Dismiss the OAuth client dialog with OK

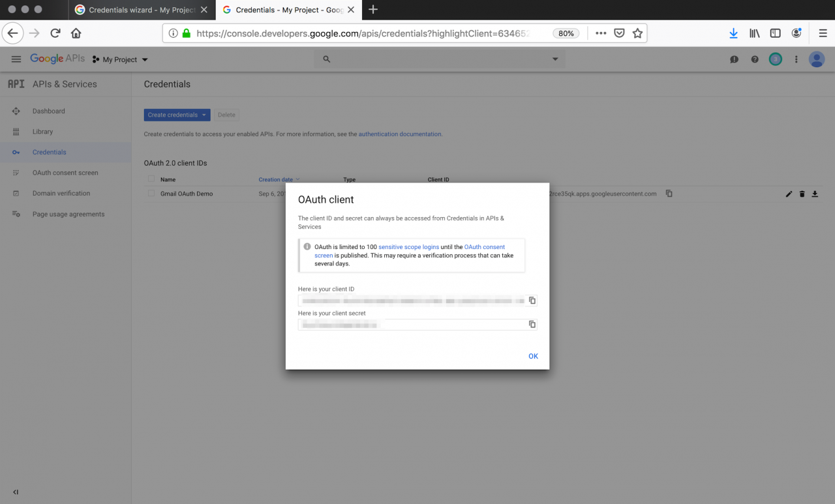533,356
